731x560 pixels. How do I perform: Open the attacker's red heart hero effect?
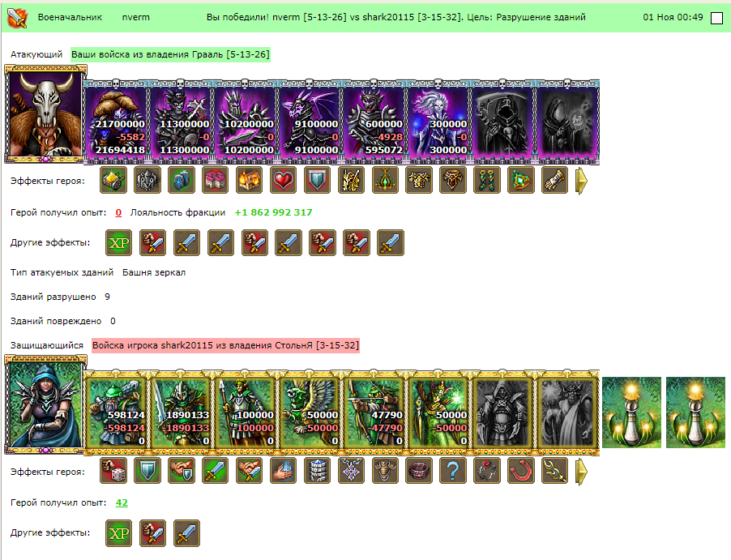coord(283,180)
